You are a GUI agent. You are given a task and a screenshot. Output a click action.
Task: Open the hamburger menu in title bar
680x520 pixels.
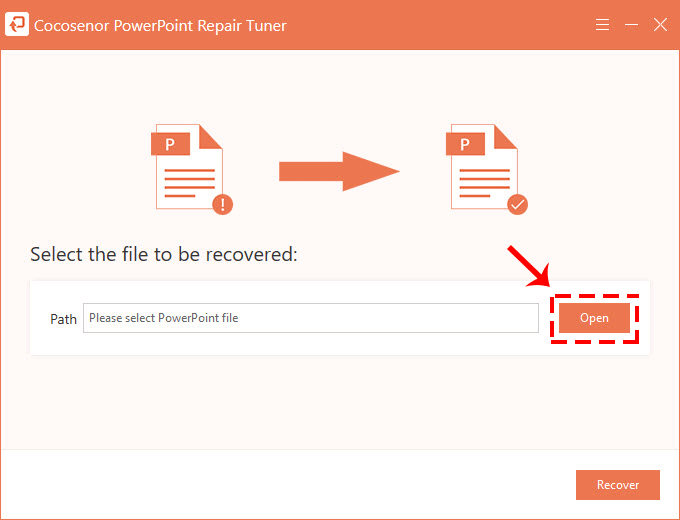[602, 25]
